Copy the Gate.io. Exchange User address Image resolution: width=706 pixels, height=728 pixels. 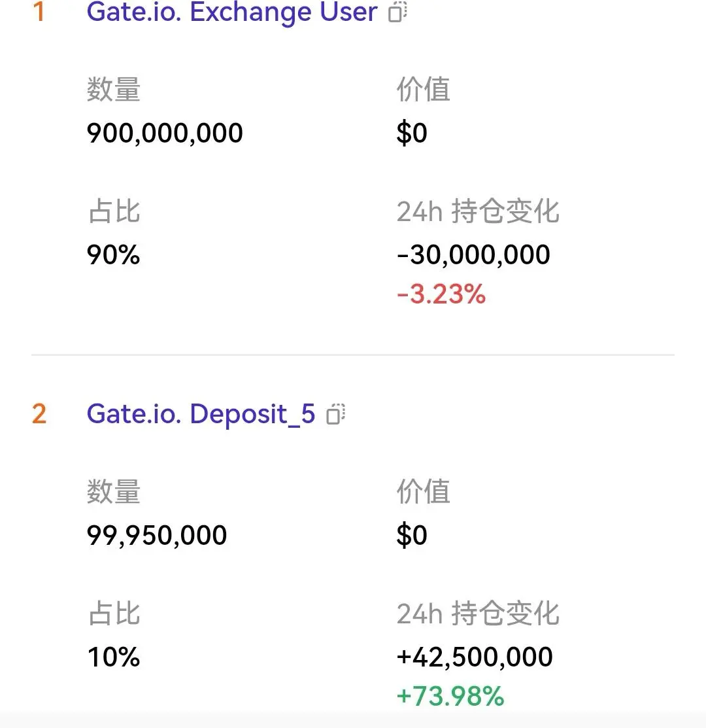(397, 12)
